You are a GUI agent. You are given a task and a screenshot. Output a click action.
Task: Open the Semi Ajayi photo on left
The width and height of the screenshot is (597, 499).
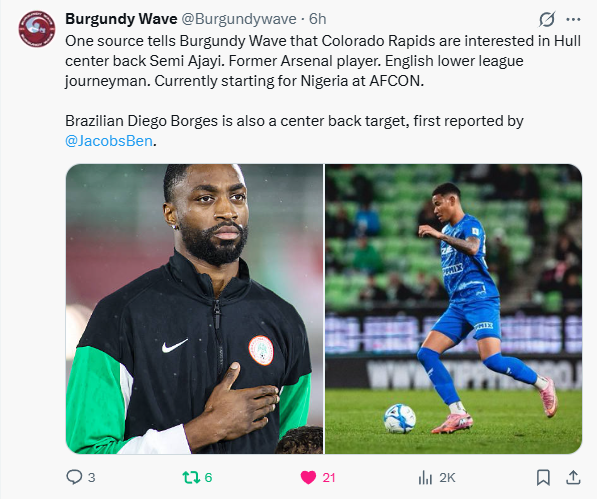click(x=194, y=309)
